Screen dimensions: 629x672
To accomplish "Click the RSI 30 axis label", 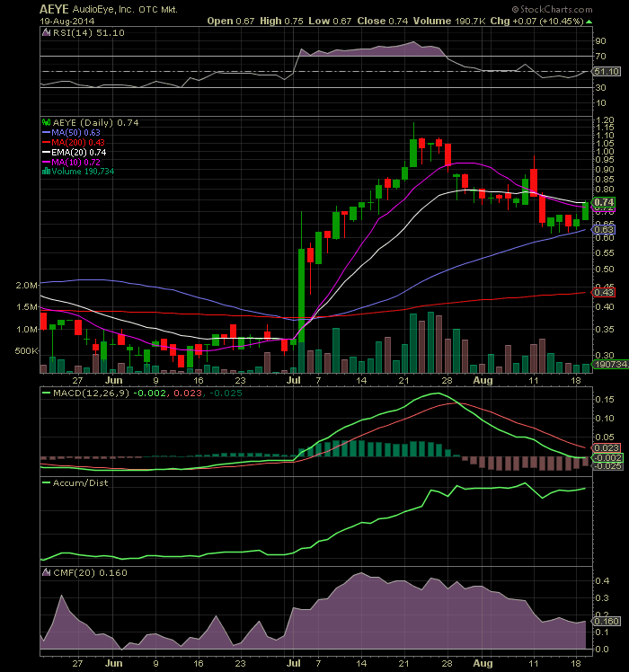I will (601, 87).
